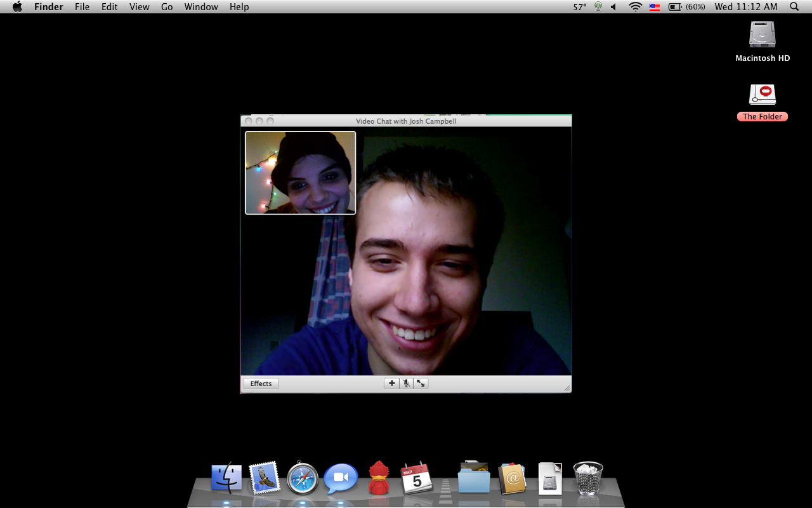Open the red character app in Dock

379,478
